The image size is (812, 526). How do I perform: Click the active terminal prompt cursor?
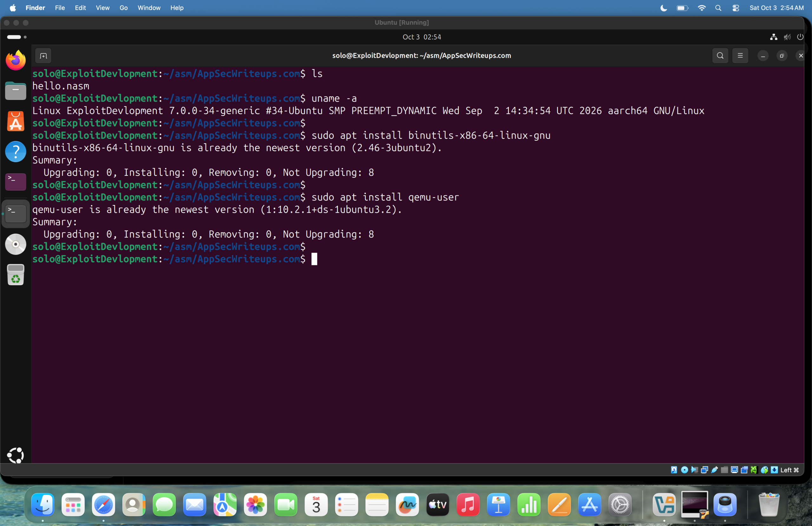pos(314,259)
